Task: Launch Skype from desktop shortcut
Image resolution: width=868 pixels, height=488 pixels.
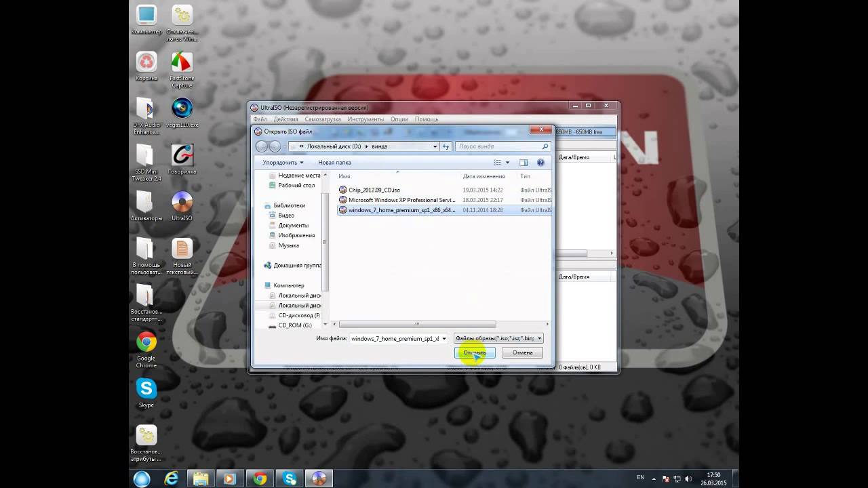Action: point(146,393)
